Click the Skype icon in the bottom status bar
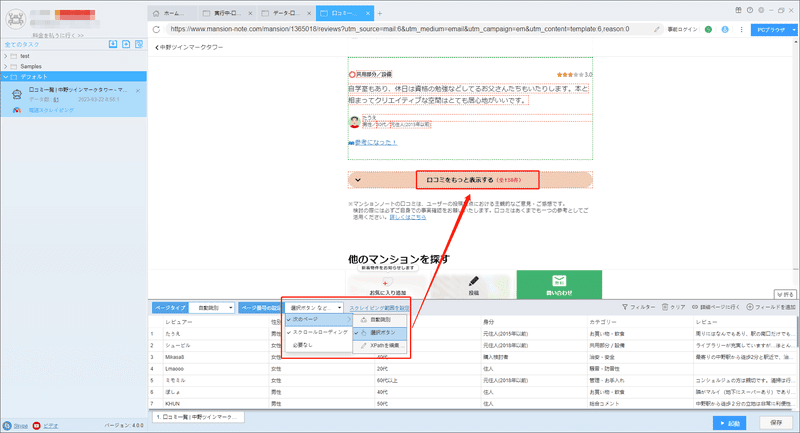This screenshot has height=433, width=800. pos(7,425)
